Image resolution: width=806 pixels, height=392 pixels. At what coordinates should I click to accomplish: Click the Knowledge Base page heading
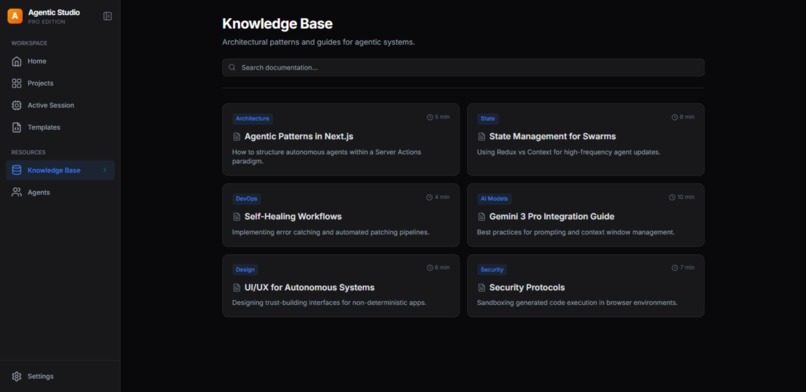point(277,24)
